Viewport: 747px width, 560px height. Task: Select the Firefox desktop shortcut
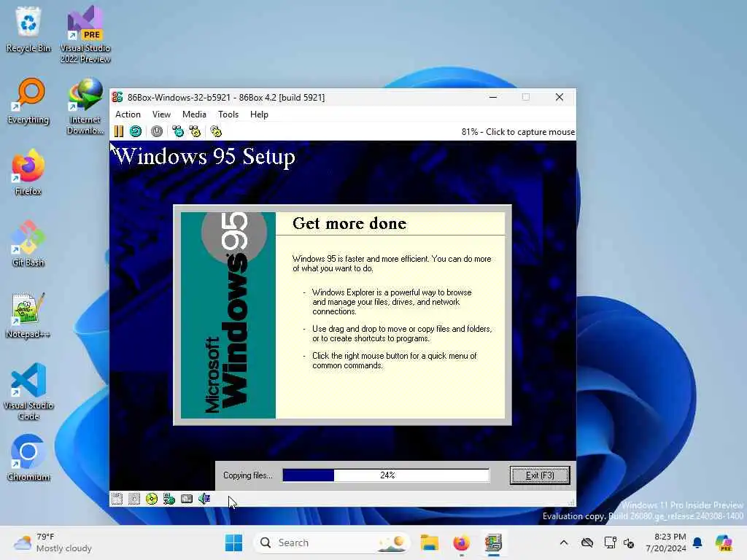tap(28, 172)
